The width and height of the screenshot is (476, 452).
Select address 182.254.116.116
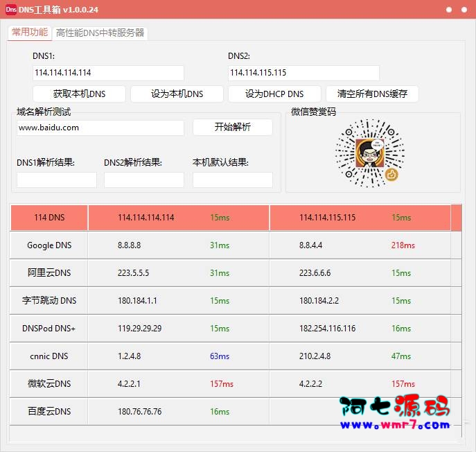[327, 329]
